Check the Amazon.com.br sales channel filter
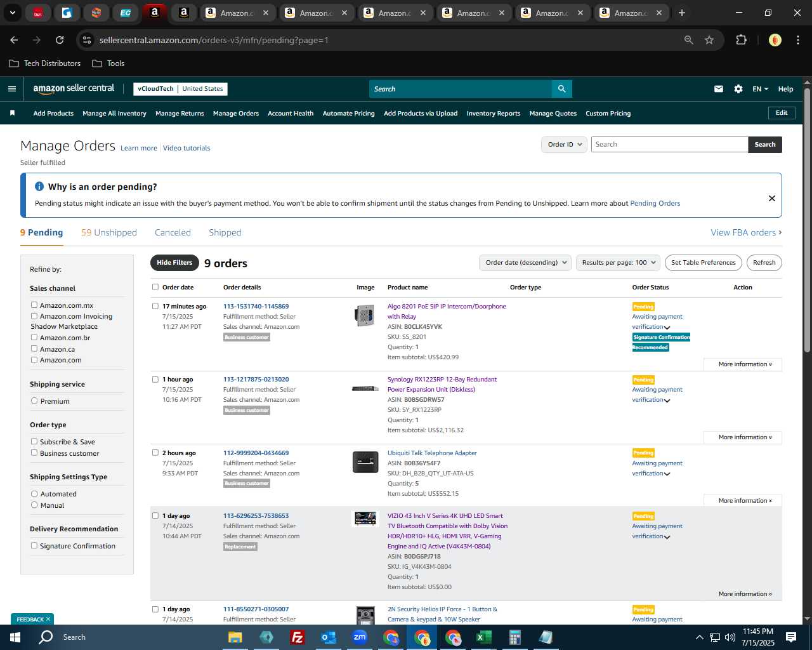 point(34,337)
